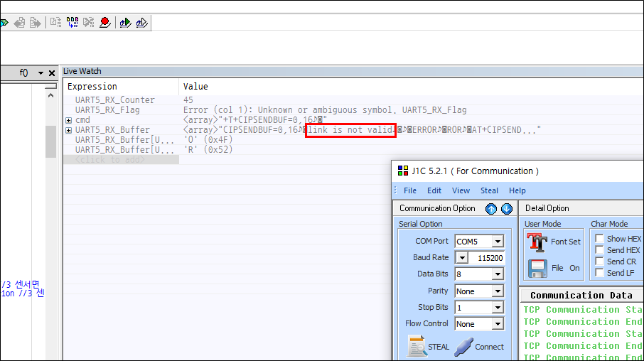
Task: Click the Communication Option panel header
Action: click(437, 208)
